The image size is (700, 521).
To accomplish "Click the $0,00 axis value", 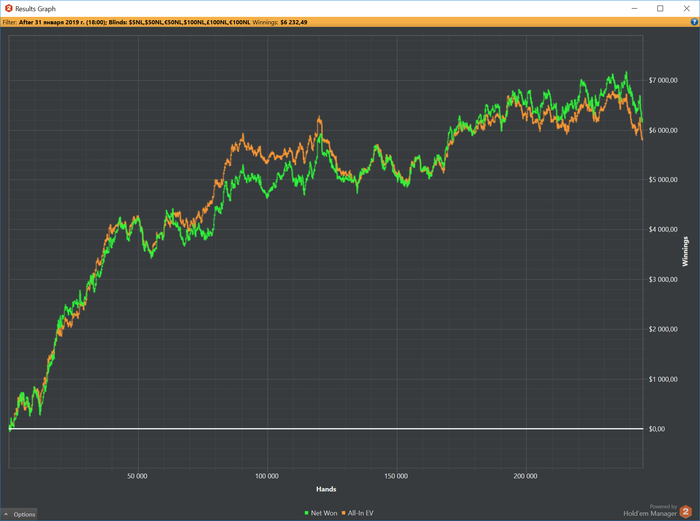I will [657, 429].
